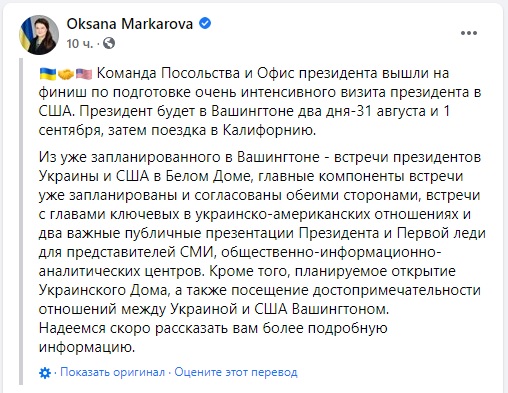Viewport: 508px width, 393px height.
Task: Click the paragraph beginning 'Из уже запланированного'
Action: (x=262, y=233)
